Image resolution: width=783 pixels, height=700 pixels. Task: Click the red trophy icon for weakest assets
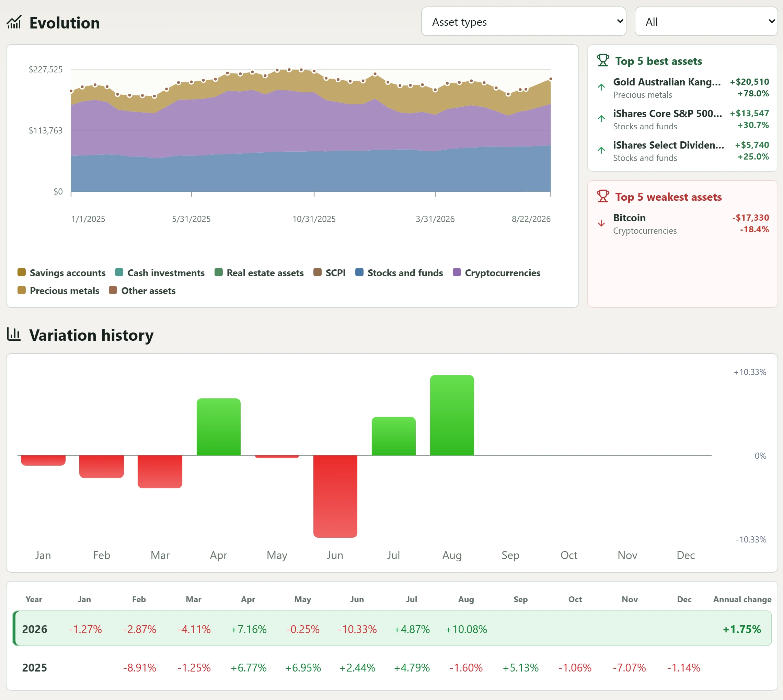pyautogui.click(x=603, y=196)
